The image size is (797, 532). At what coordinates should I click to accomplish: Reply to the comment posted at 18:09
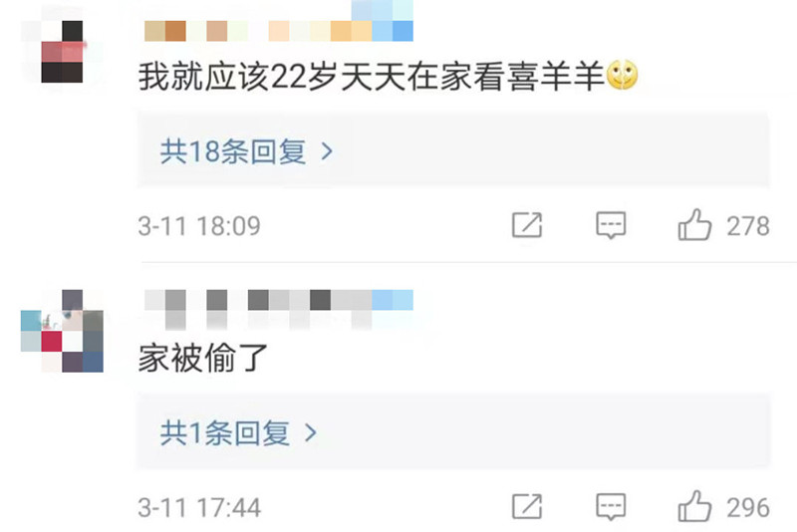click(611, 225)
